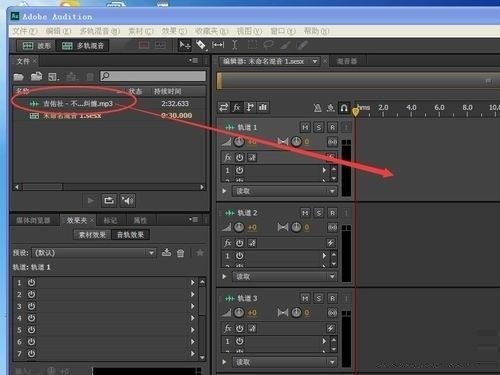Image resolution: width=500 pixels, height=375 pixels.
Task: Click Track 3 pre-render lightning icon
Action: (x=331, y=329)
